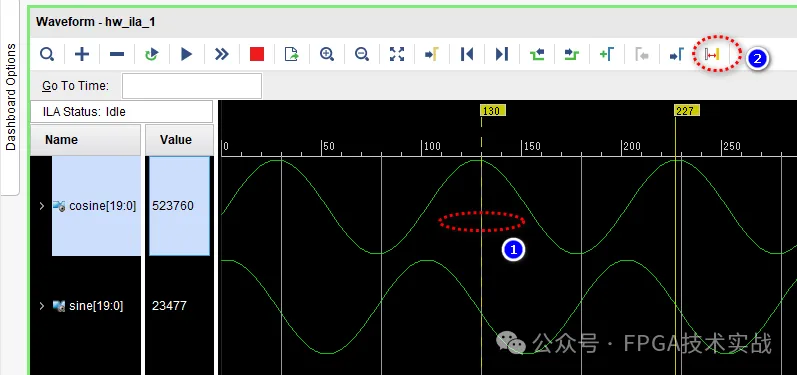Zoom fit the whole waveform
797x375 pixels.
[397, 54]
